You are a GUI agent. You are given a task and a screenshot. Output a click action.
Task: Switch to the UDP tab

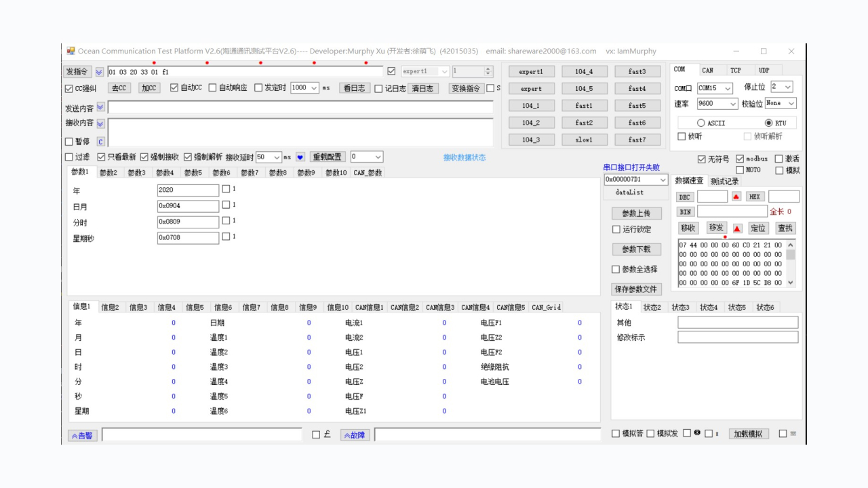pos(764,70)
